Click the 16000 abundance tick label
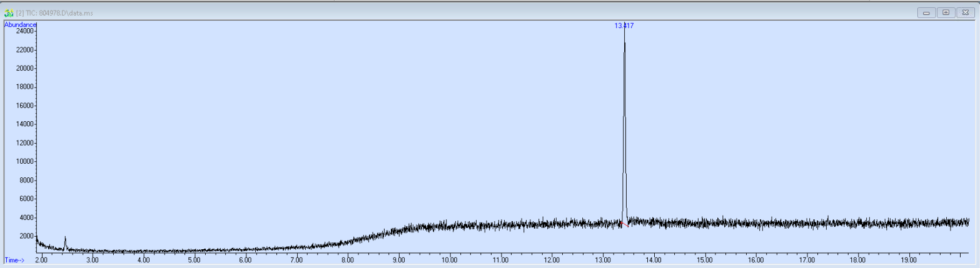This screenshot has height=268, width=980. [24, 106]
